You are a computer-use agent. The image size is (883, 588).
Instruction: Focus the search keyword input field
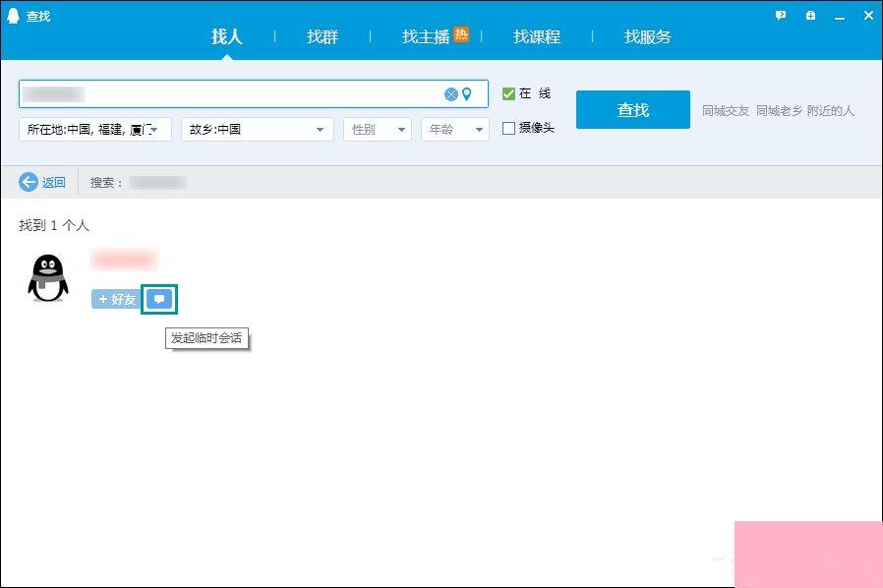pos(254,93)
